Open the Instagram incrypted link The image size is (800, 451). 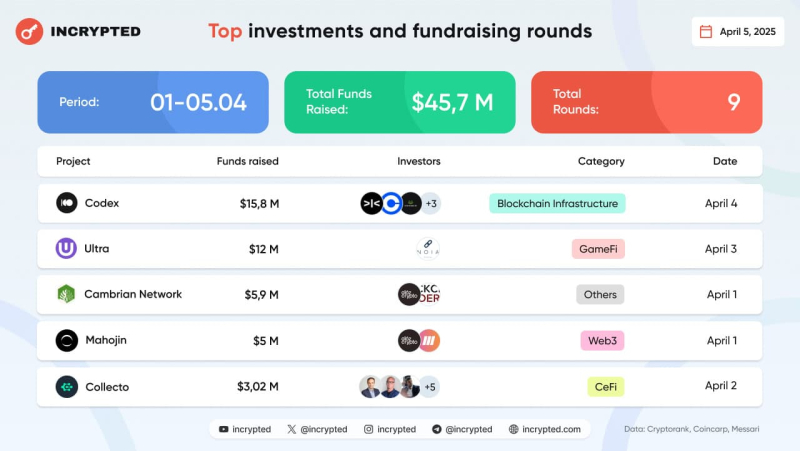pyautogui.click(x=390, y=429)
